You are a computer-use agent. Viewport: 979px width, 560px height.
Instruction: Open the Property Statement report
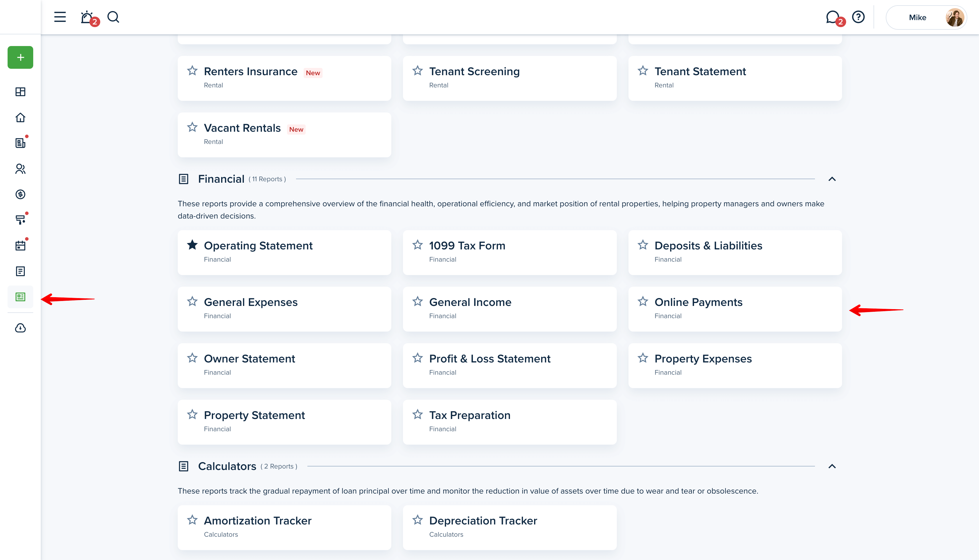click(x=285, y=422)
